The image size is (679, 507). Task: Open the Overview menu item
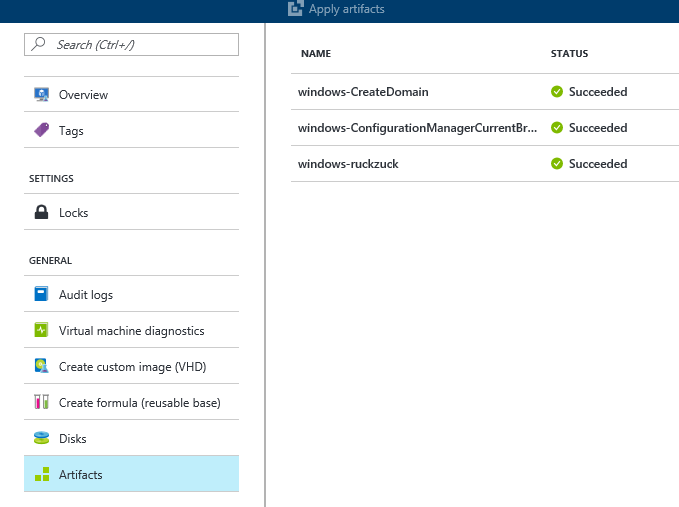[131, 94]
